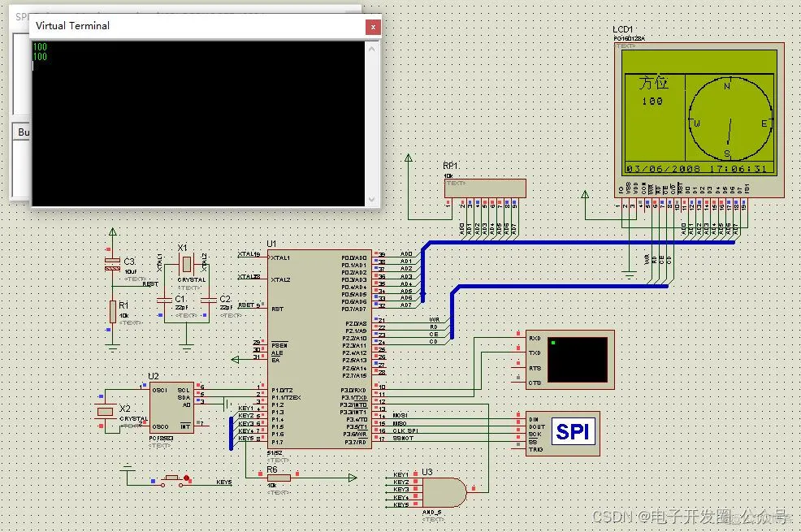Select the virtual terminal instrument with RXD pin
The height and width of the screenshot is (532, 801).
(570, 360)
